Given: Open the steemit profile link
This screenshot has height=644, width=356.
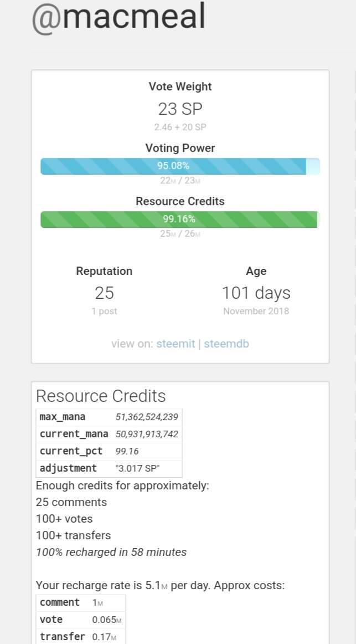Looking at the screenshot, I should coord(176,344).
